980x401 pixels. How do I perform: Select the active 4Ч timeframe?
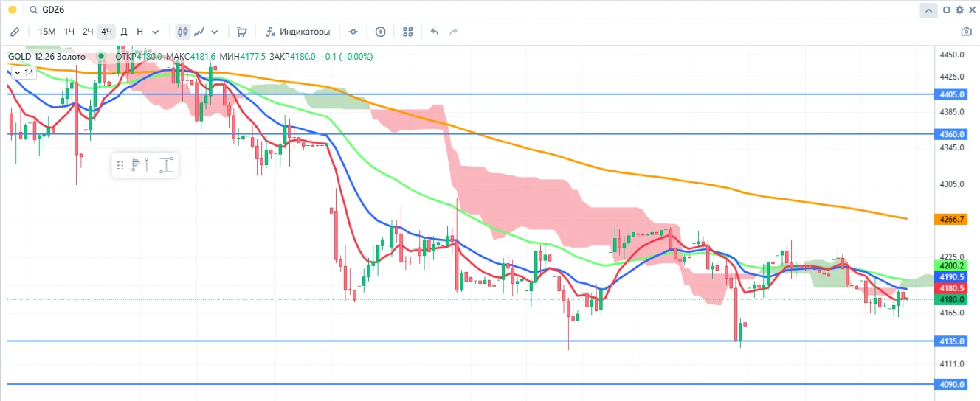(107, 32)
